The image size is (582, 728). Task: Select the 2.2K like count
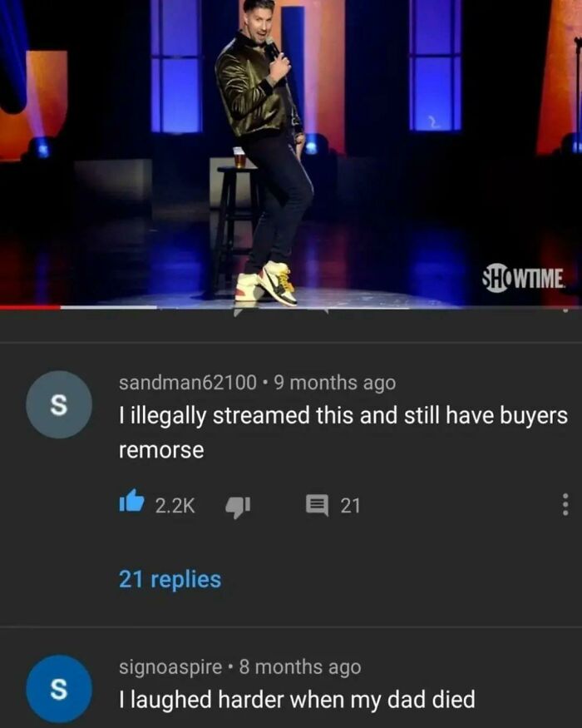175,505
